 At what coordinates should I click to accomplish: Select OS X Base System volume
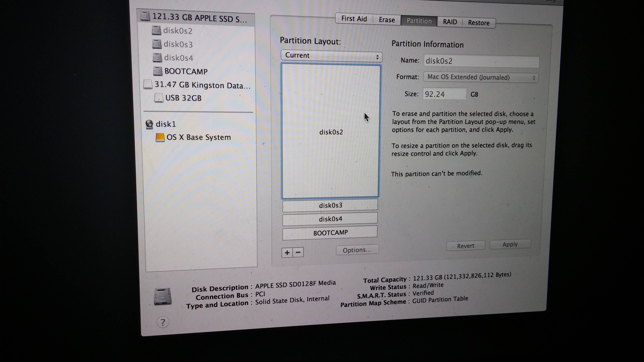tap(198, 137)
